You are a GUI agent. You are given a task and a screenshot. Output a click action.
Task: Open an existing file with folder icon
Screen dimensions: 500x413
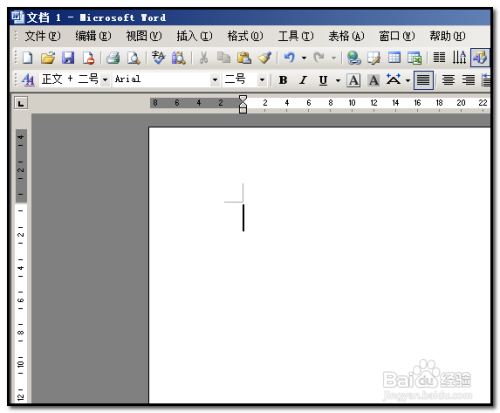(48, 58)
